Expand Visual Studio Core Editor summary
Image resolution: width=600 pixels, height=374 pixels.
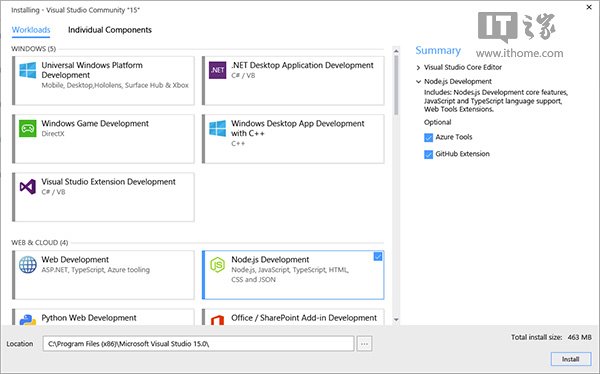pos(418,68)
